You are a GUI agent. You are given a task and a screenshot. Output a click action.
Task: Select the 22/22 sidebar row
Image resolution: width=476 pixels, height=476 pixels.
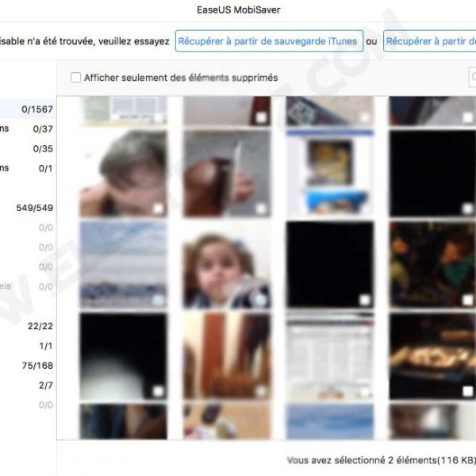[x=28, y=326]
